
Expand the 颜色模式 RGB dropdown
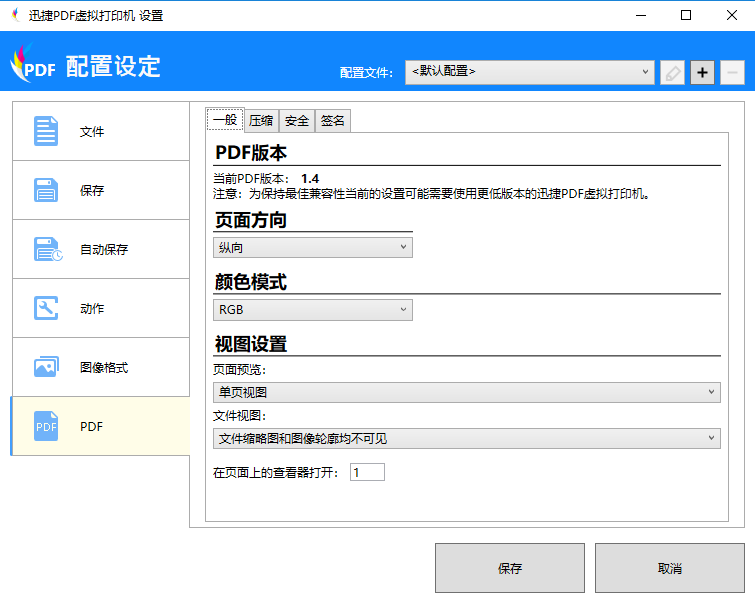click(313, 310)
